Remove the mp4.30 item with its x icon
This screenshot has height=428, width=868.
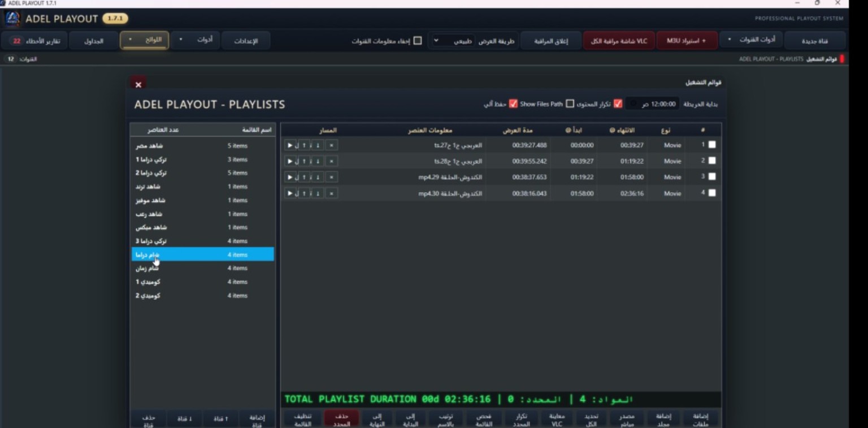[332, 193]
